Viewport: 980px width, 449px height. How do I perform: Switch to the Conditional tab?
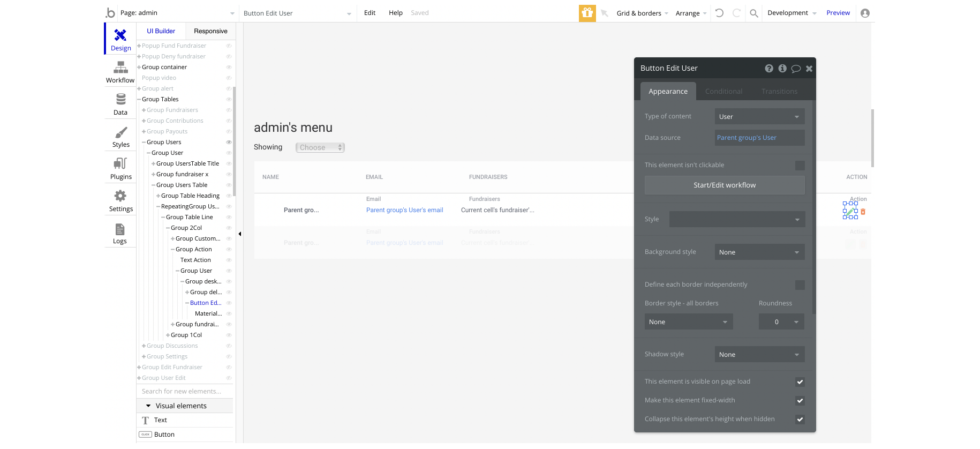[x=723, y=92]
